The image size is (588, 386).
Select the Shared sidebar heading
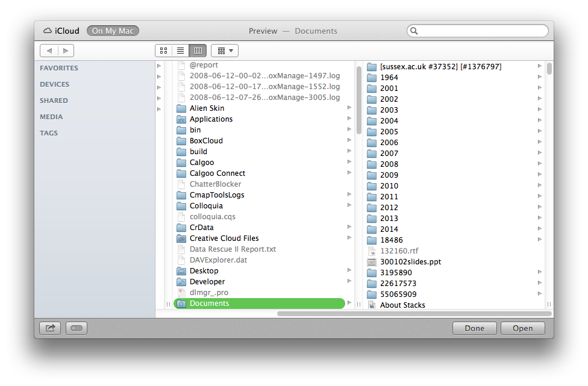54,101
